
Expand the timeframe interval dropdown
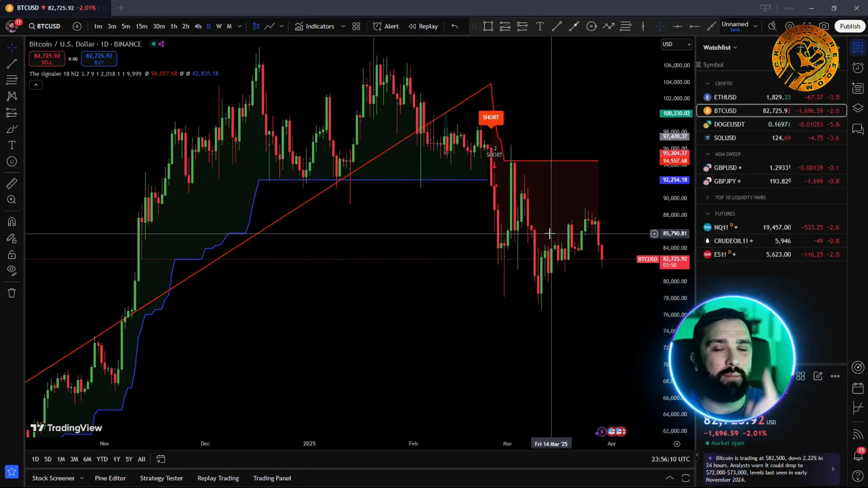(x=240, y=26)
